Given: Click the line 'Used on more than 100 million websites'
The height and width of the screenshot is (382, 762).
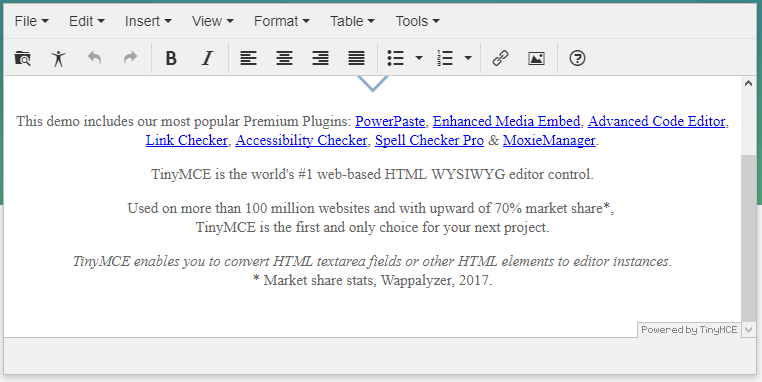Looking at the screenshot, I should [x=370, y=208].
